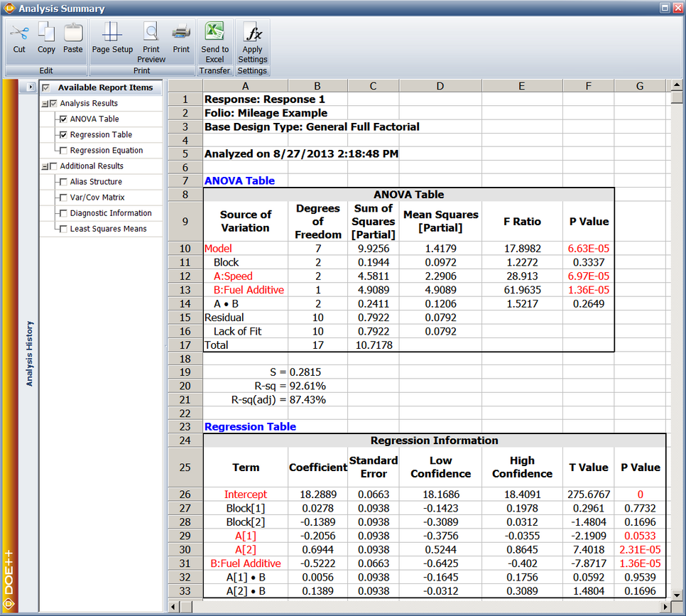686x616 pixels.
Task: Click the vertical scrollbar up arrow
Action: (x=677, y=85)
